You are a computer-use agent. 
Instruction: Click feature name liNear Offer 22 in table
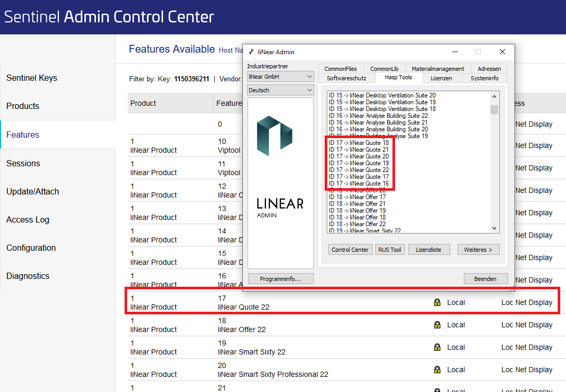point(242,329)
